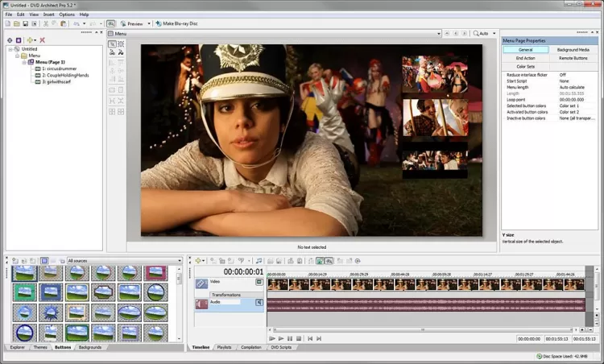
Task: Click the Open folder icon in toolbar
Action: (x=17, y=24)
